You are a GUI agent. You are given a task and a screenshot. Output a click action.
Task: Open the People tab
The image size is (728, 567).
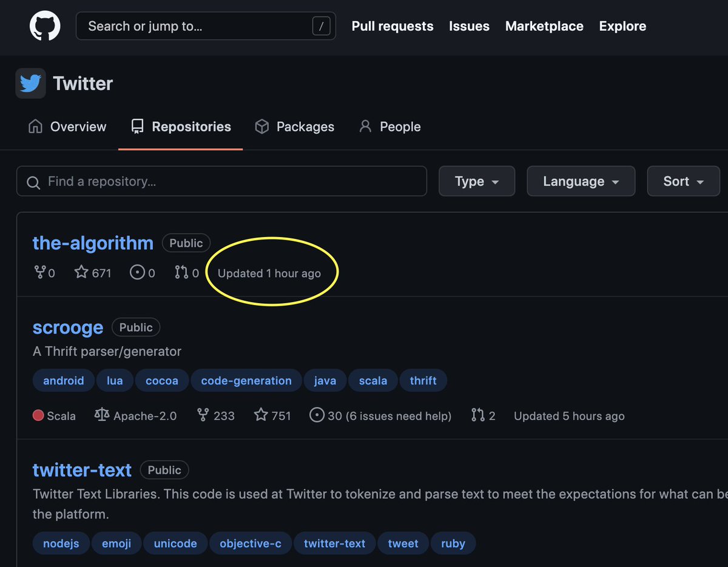click(389, 127)
